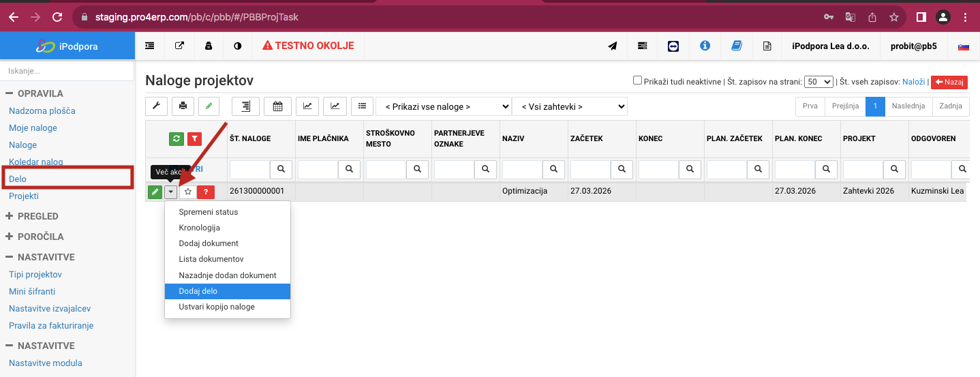Select Ustvari kopijo naloge entry

coord(228,307)
